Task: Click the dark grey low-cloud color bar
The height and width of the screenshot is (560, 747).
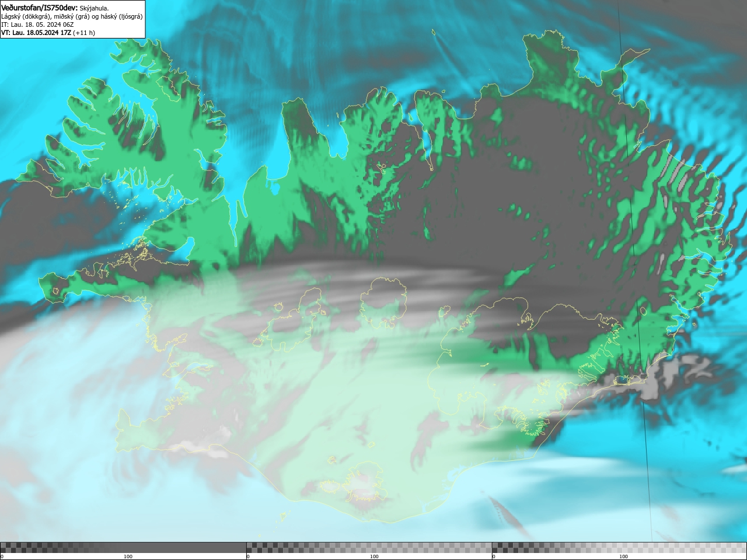Action: coord(123,548)
